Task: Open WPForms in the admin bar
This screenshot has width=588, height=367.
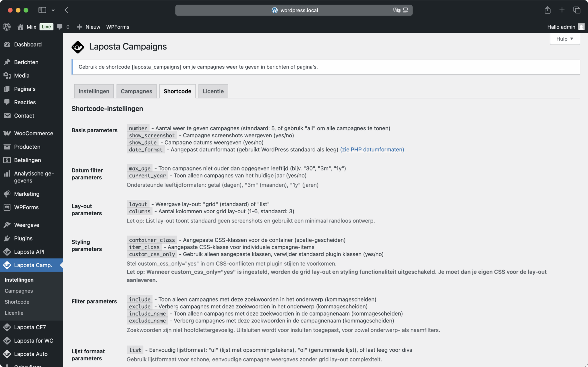Action: point(118,27)
